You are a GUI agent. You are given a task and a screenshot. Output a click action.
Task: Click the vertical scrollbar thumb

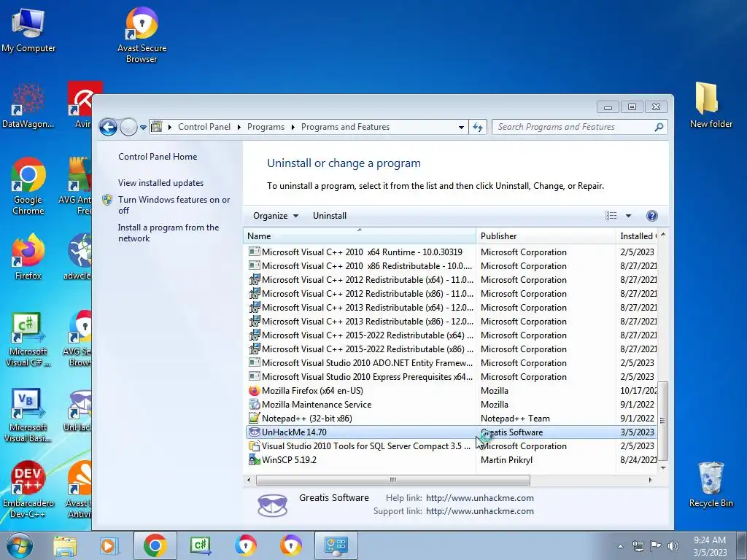click(x=662, y=421)
